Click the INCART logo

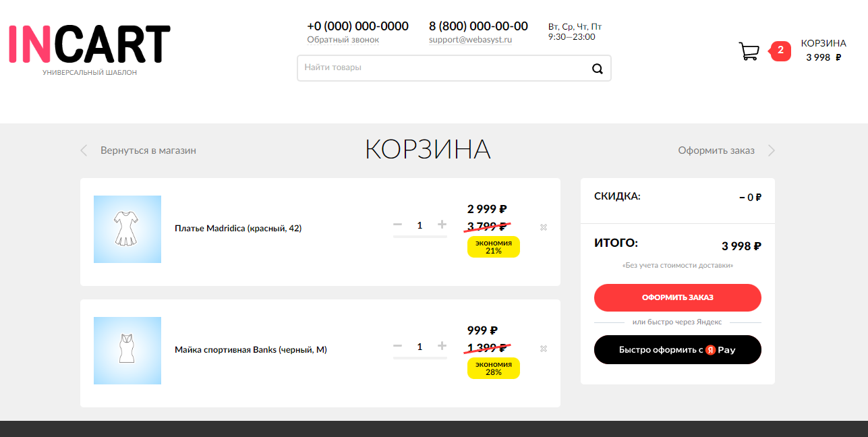[90, 46]
